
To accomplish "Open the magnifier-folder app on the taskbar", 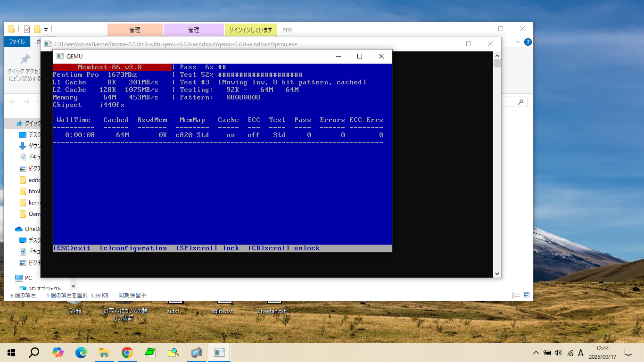I will click(173, 353).
